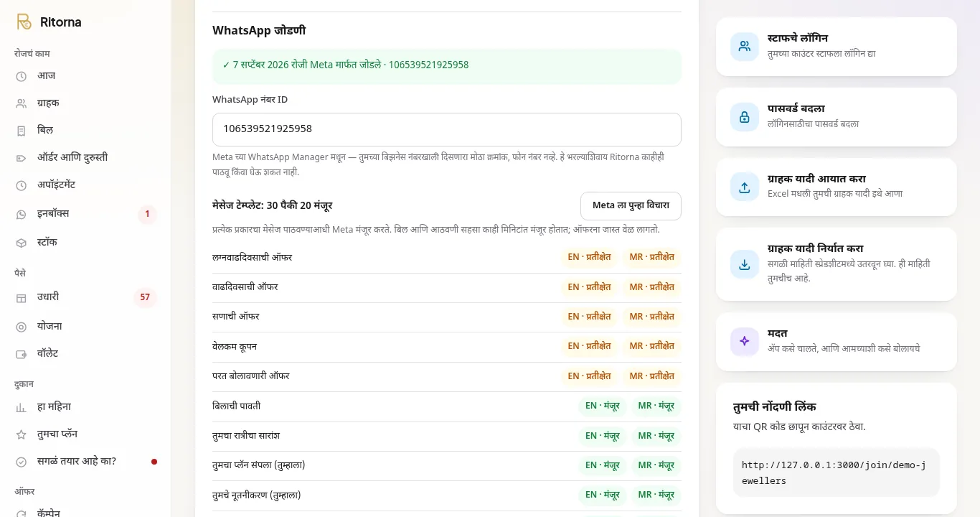Select the बिल receipt icon

click(x=22, y=131)
